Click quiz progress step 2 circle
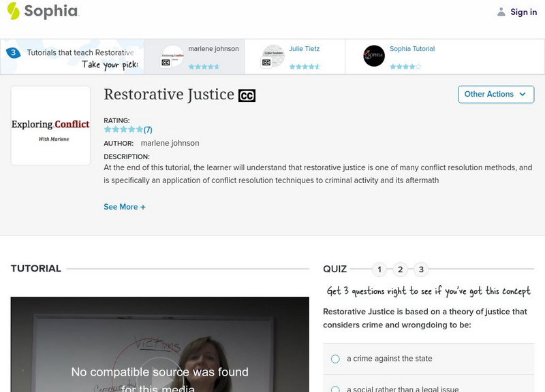Viewport: 545px width, 392px height. pos(400,269)
